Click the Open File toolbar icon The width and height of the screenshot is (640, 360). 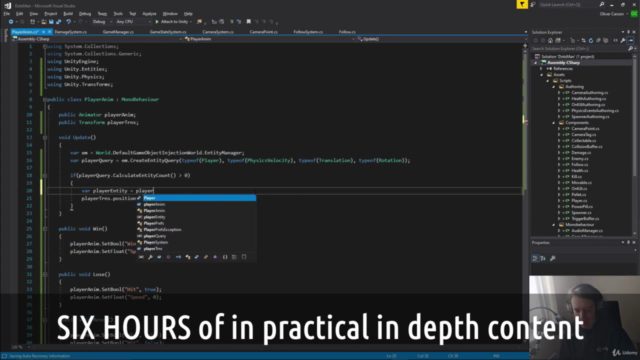[44, 22]
